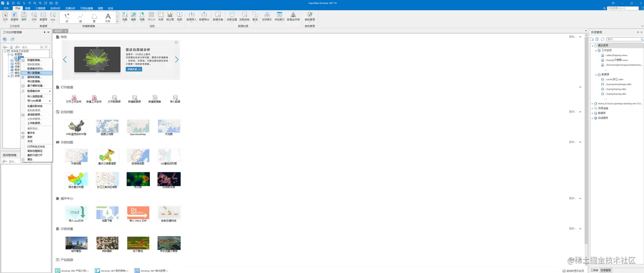Click the 视频 (Video) ribbon icon

[179, 17]
